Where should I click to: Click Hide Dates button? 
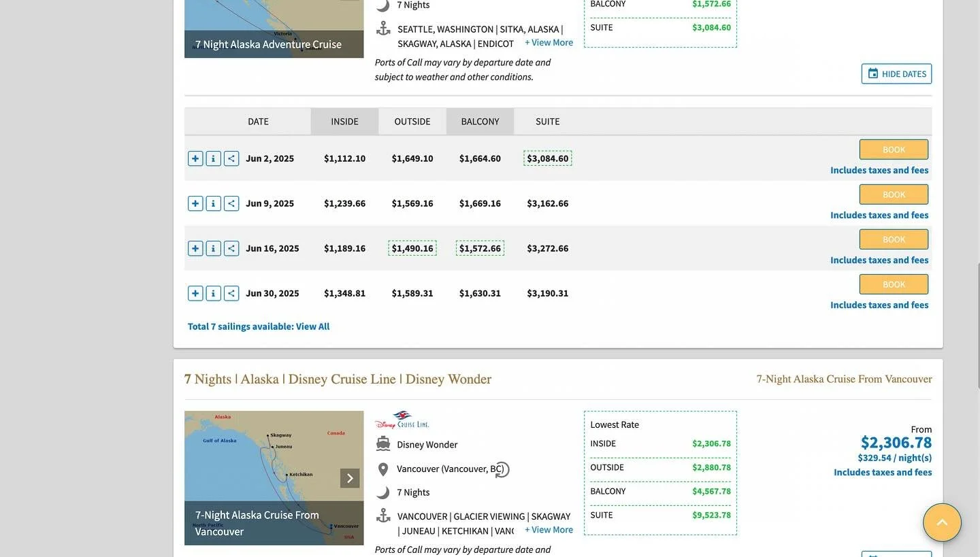(896, 73)
